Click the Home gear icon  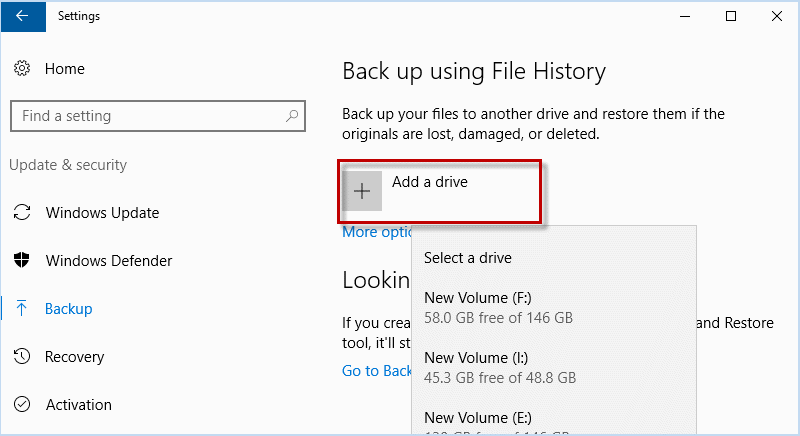pos(22,69)
